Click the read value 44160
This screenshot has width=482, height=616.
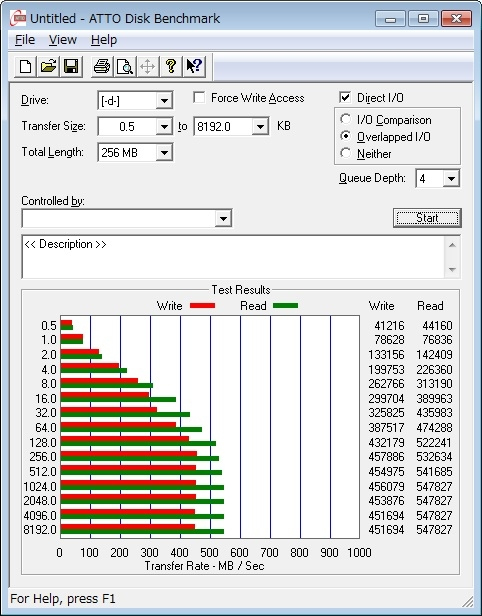click(x=437, y=326)
